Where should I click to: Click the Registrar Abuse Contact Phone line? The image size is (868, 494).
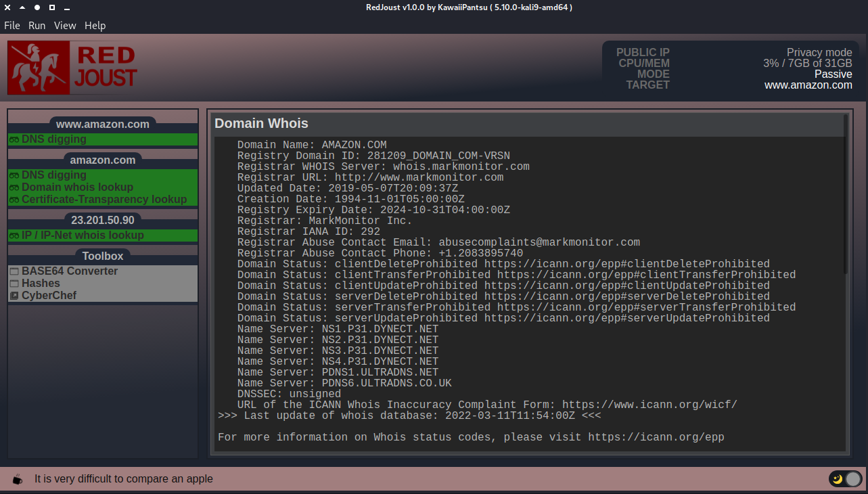click(380, 253)
